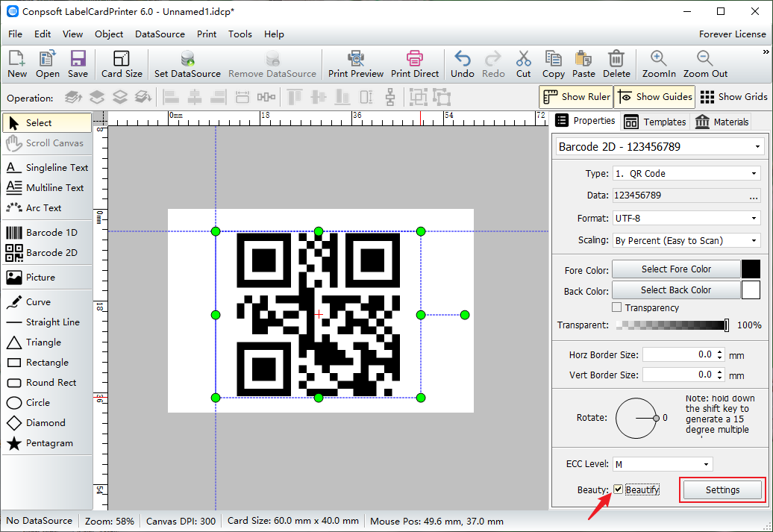Open the Tools menu
This screenshot has width=773, height=532.
[240, 34]
